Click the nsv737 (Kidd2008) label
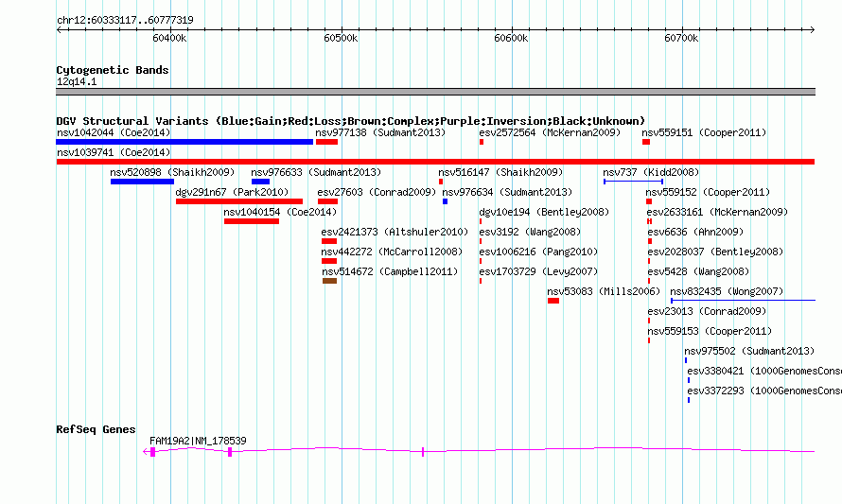The image size is (842, 504). coord(651,172)
